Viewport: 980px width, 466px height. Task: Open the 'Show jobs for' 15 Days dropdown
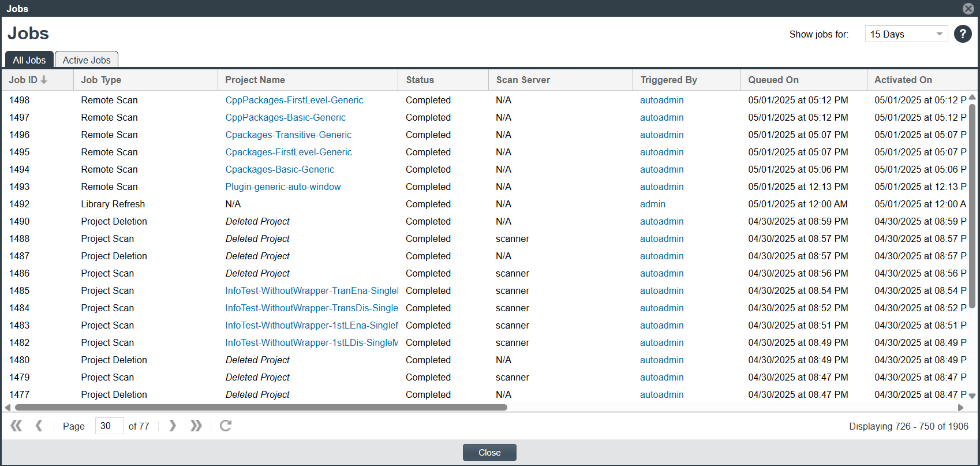tap(906, 34)
